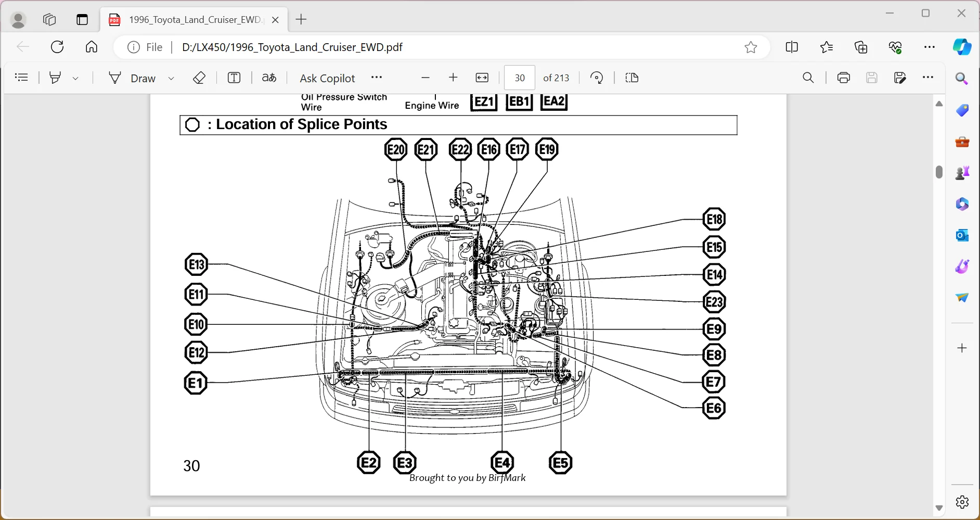This screenshot has width=980, height=520.
Task: Click the page number input field
Action: (519, 78)
